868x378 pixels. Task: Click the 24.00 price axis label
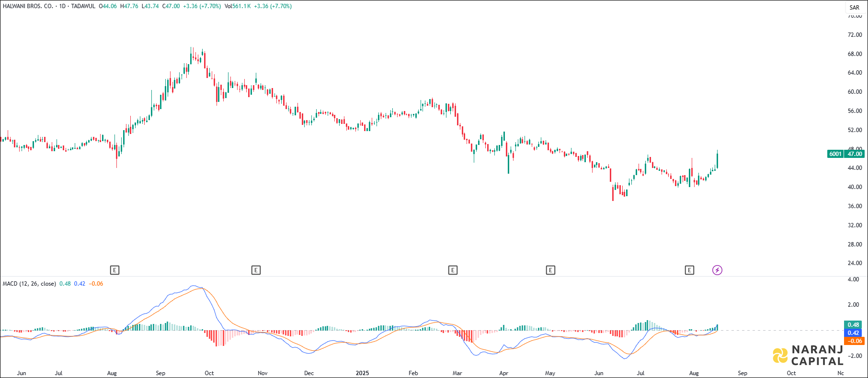point(855,263)
